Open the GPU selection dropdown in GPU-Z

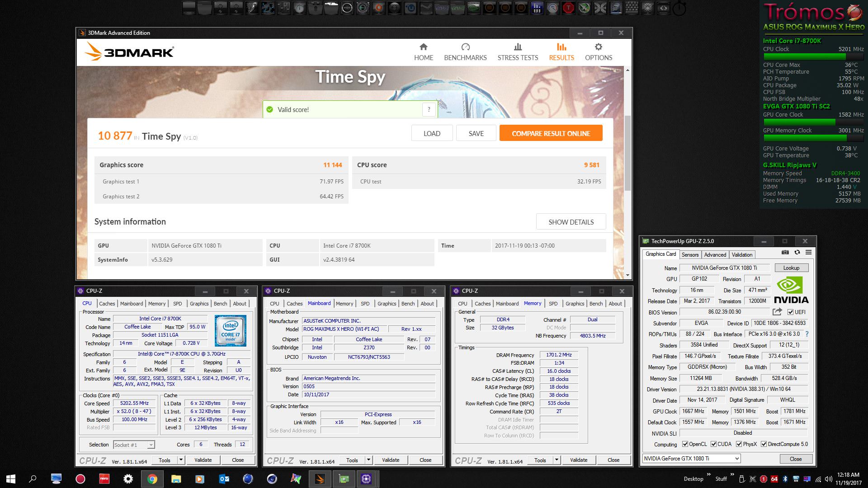691,459
